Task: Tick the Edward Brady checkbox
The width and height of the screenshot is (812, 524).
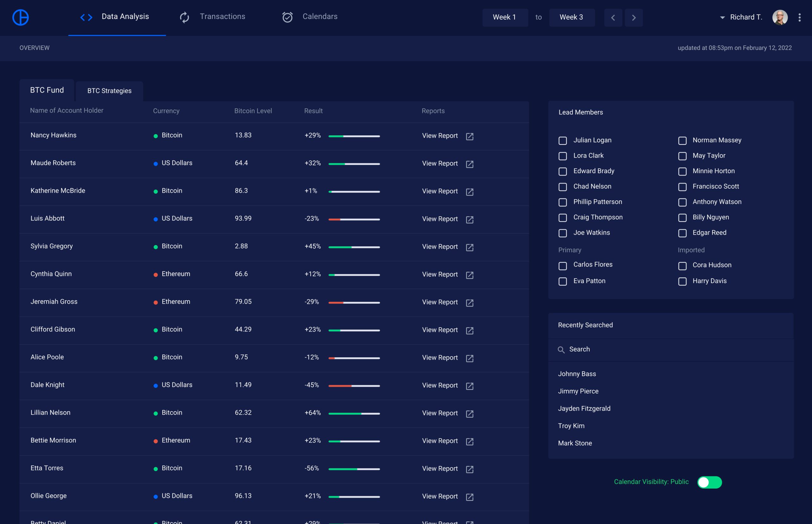Action: pos(562,171)
